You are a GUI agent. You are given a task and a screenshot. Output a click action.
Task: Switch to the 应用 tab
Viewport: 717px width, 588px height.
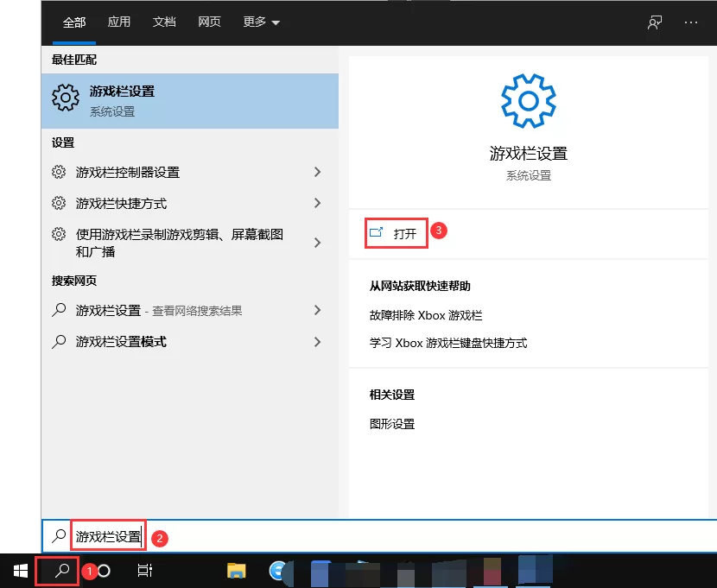119,22
